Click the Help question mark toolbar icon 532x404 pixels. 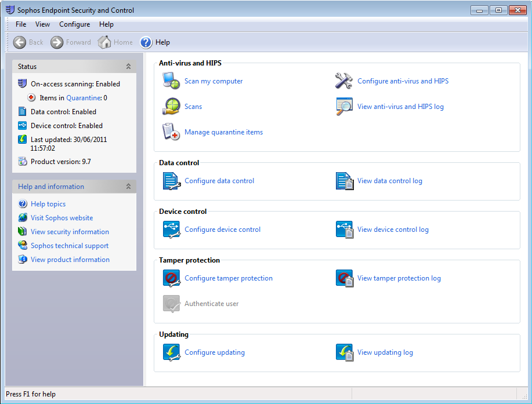pyautogui.click(x=146, y=42)
